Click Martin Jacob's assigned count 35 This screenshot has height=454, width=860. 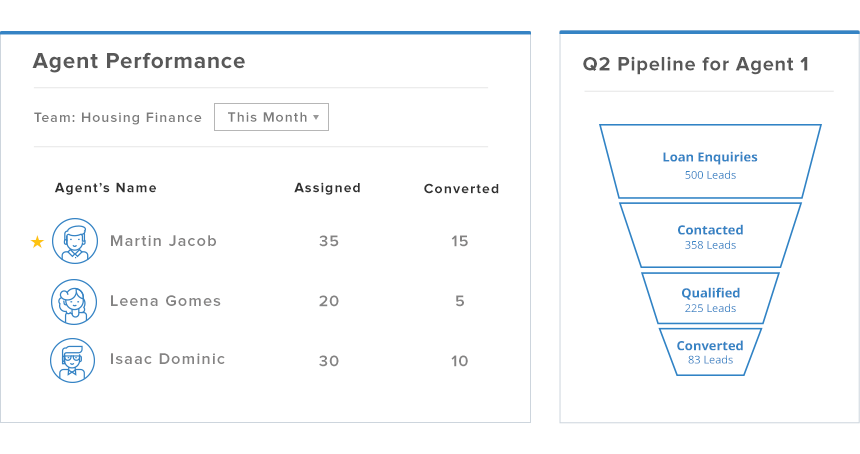pos(329,241)
